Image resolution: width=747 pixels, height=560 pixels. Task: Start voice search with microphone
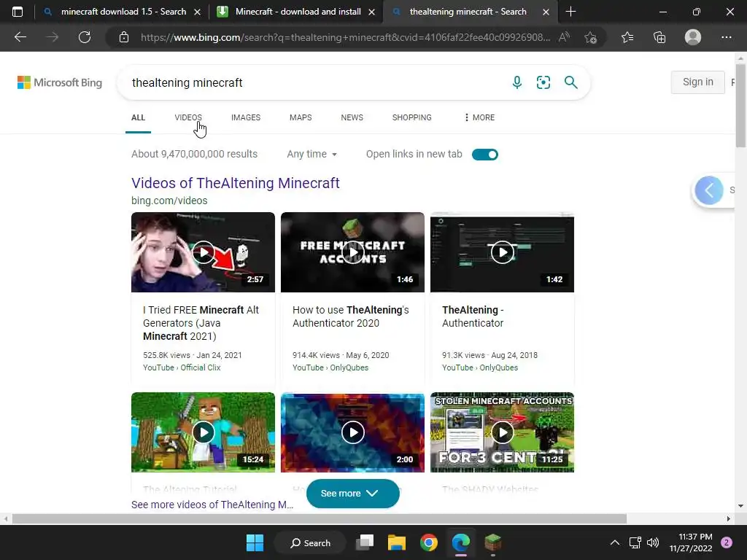point(517,82)
